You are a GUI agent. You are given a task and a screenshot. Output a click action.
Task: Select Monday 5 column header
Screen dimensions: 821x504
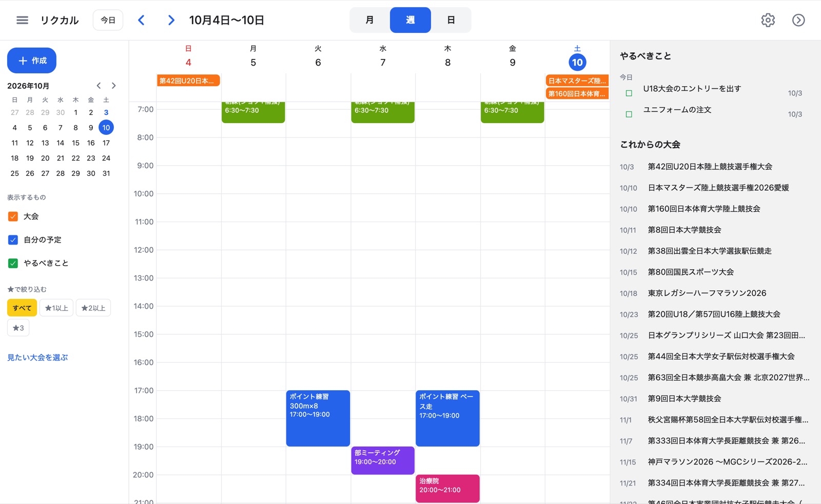click(253, 56)
